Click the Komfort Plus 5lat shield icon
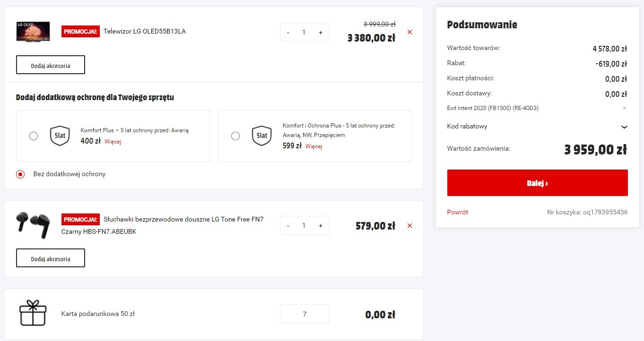644x341 pixels. (x=60, y=136)
